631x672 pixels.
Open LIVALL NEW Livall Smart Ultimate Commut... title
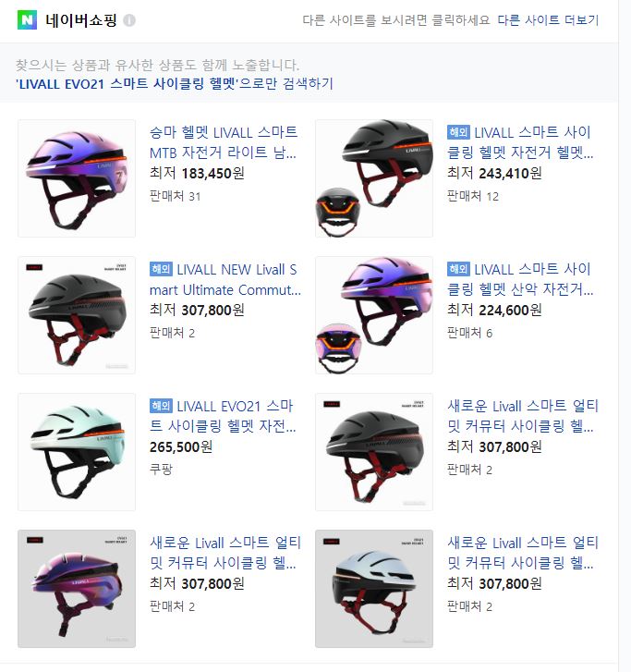click(x=225, y=279)
